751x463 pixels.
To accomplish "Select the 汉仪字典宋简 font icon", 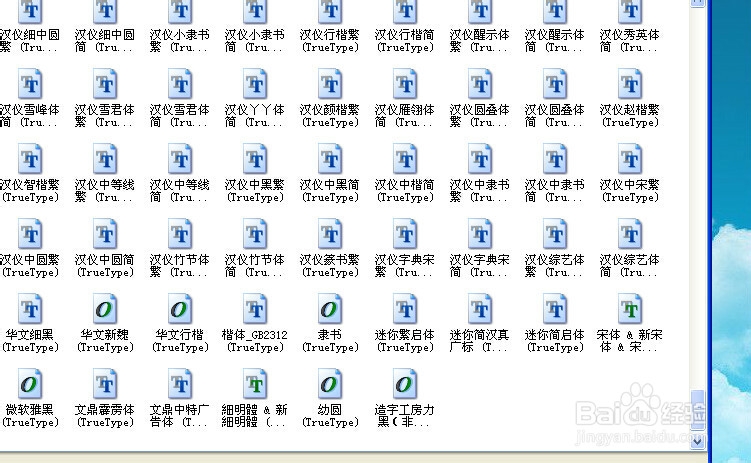I will (480, 234).
